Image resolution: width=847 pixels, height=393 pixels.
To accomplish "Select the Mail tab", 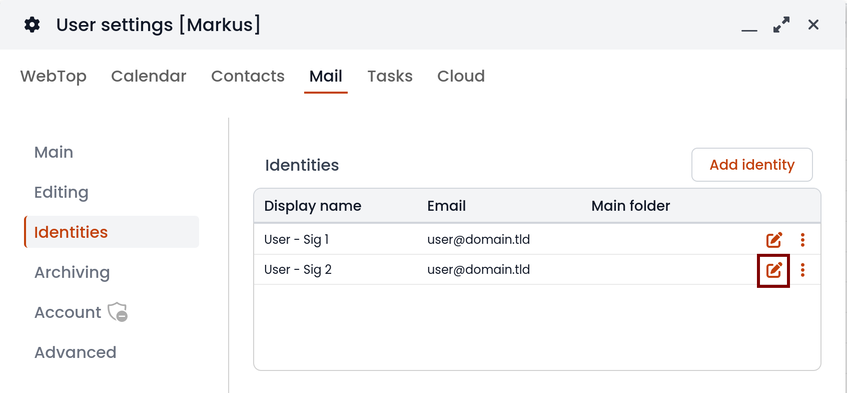I will 326,76.
